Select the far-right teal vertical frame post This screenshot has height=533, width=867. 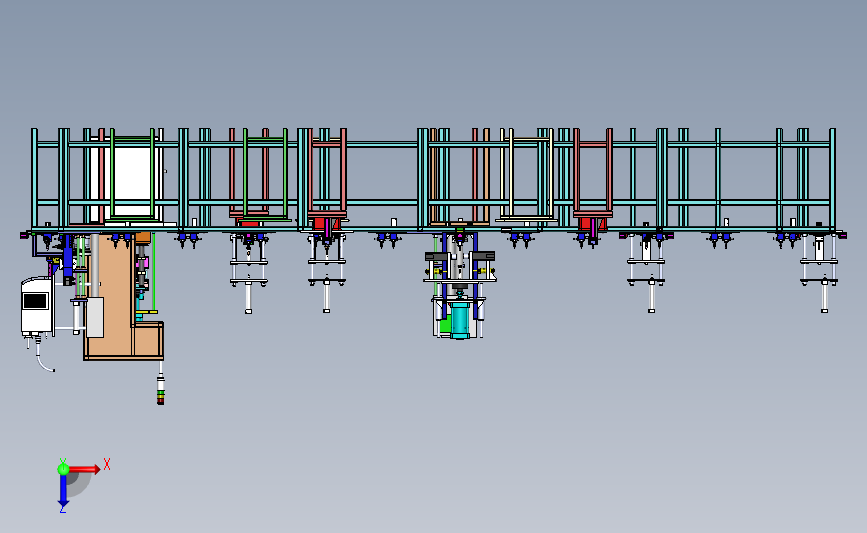point(832,178)
